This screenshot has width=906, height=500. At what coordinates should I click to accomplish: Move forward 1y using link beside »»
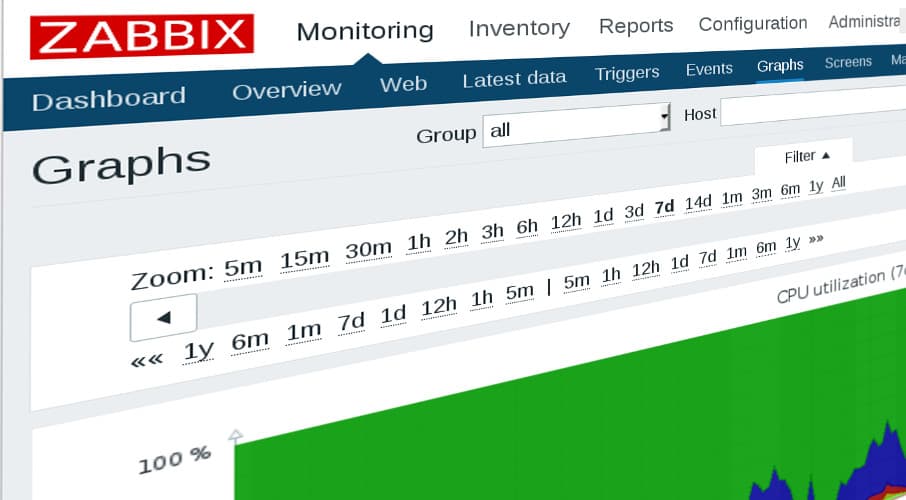click(x=792, y=243)
